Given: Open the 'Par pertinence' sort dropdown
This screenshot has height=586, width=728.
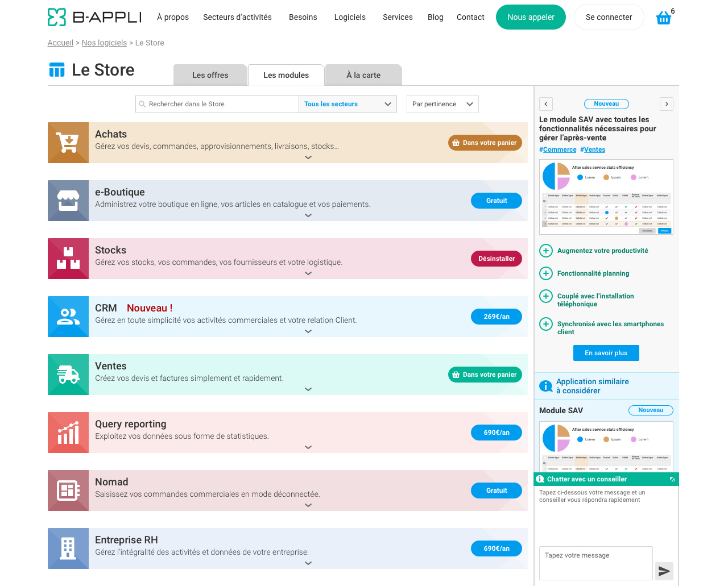Looking at the screenshot, I should (x=442, y=104).
